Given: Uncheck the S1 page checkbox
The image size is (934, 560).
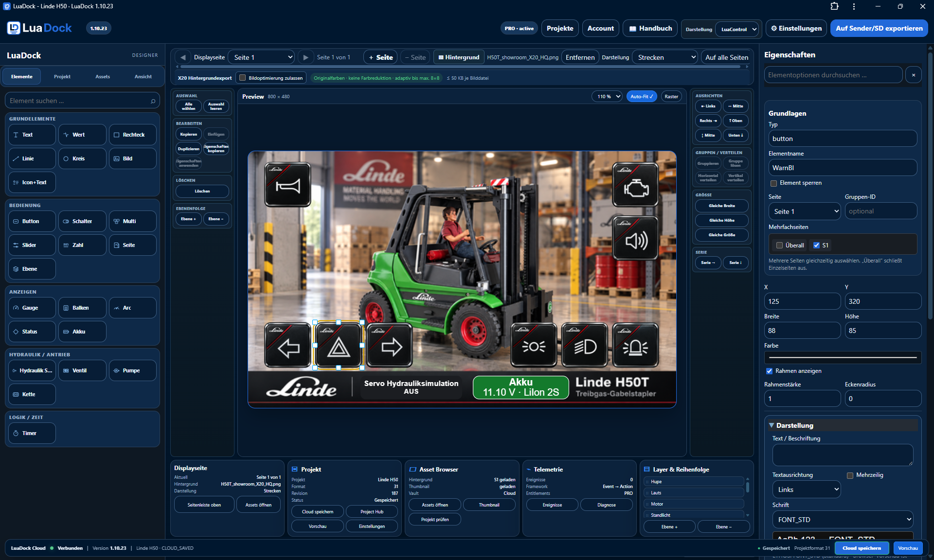Looking at the screenshot, I should [x=816, y=245].
